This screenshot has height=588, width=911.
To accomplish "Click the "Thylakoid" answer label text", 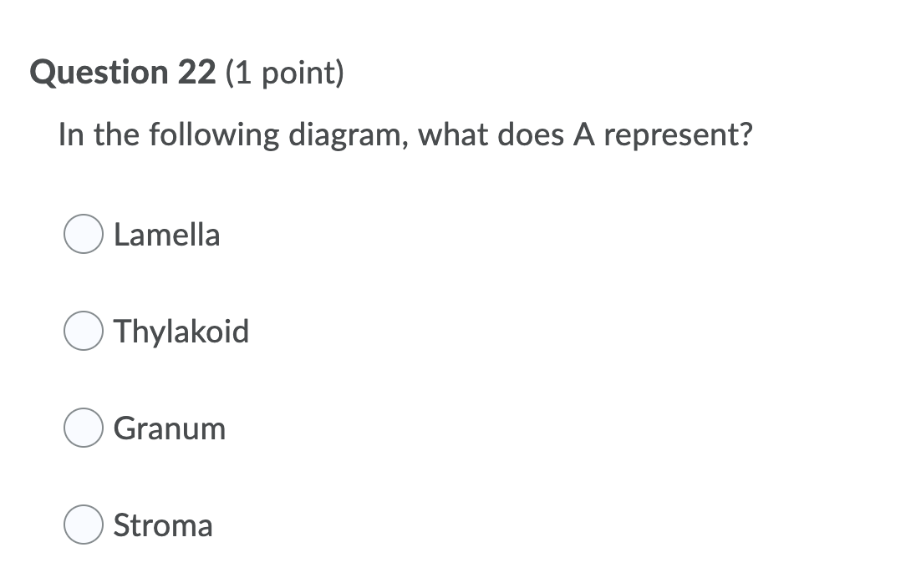I will (x=181, y=332).
